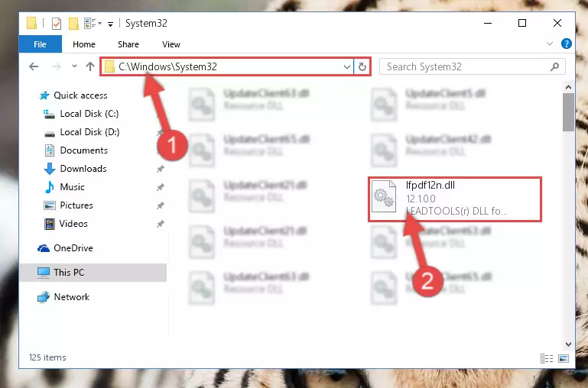Screen dimensions: 588x388
Task: Click the 125 items status text
Action: click(47, 357)
